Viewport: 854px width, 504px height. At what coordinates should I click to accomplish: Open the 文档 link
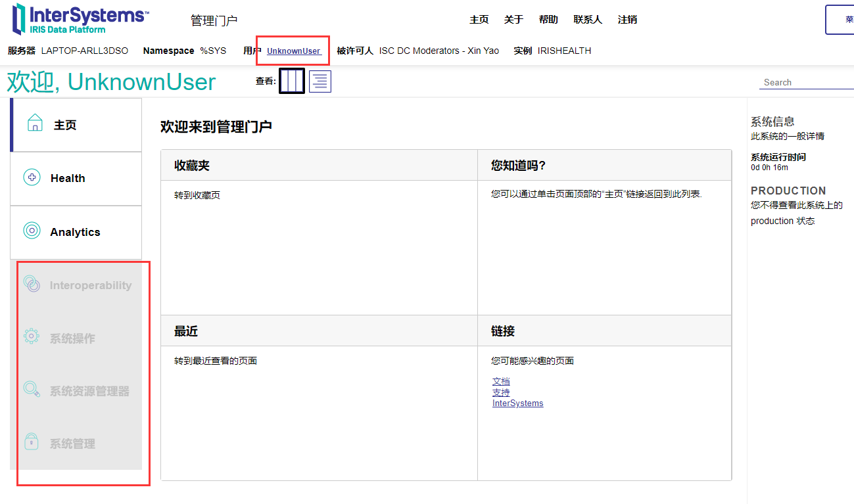click(x=501, y=381)
